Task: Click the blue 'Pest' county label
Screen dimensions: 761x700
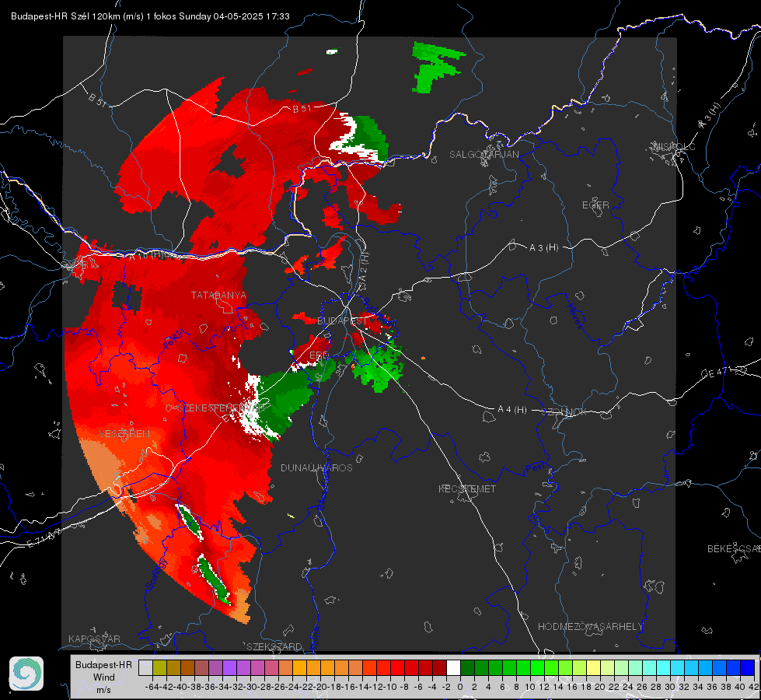Action: (536, 467)
